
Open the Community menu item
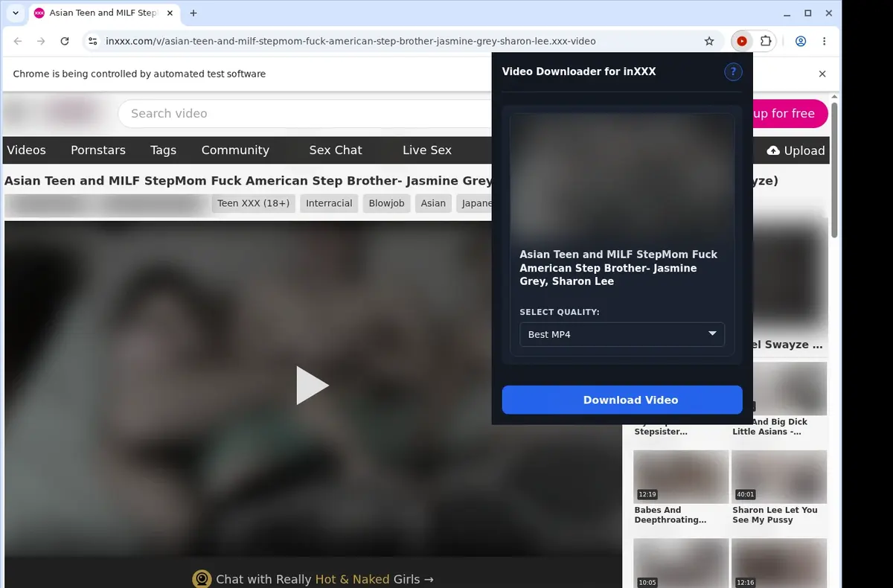(x=235, y=150)
